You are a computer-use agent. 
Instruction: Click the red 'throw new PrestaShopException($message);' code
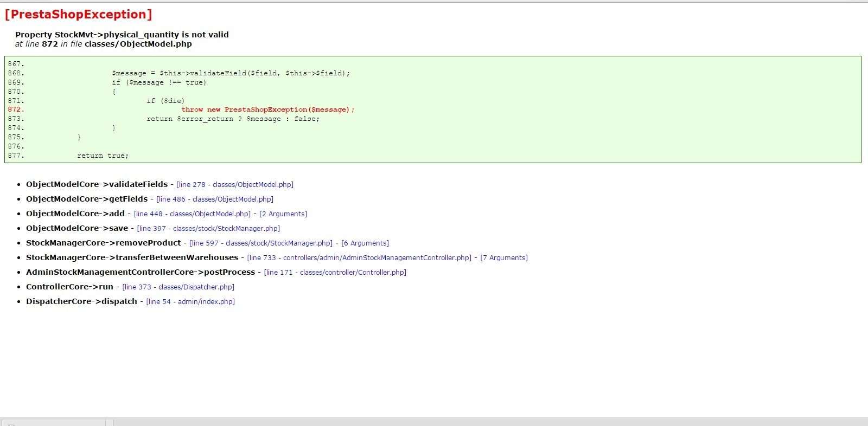click(268, 109)
